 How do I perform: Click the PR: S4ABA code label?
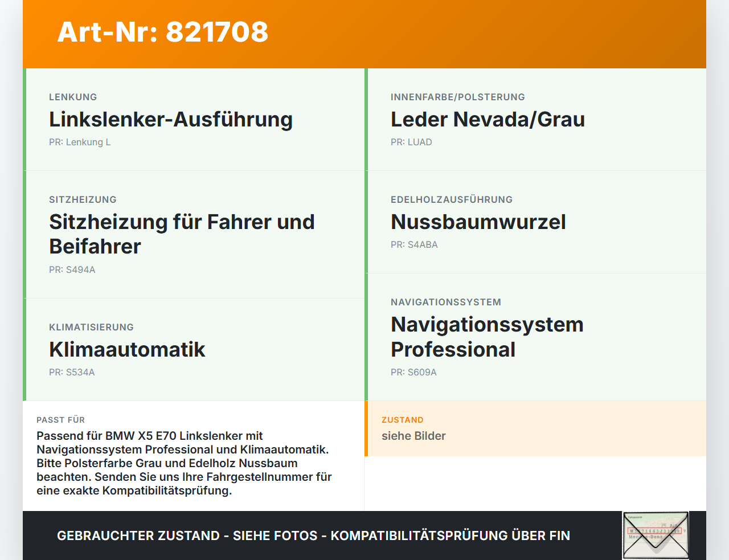[414, 244]
